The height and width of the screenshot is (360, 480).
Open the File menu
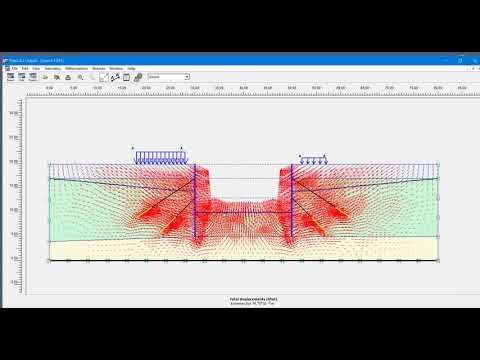pos(14,68)
